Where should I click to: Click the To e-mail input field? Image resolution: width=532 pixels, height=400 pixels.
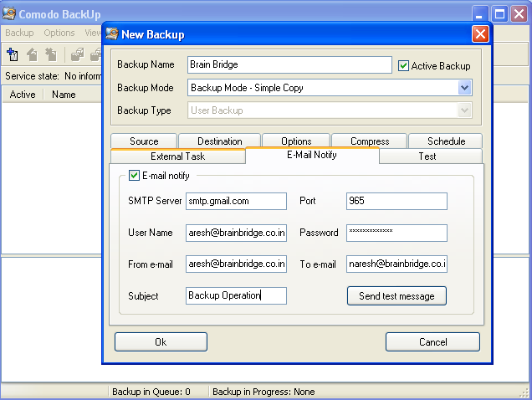396,264
